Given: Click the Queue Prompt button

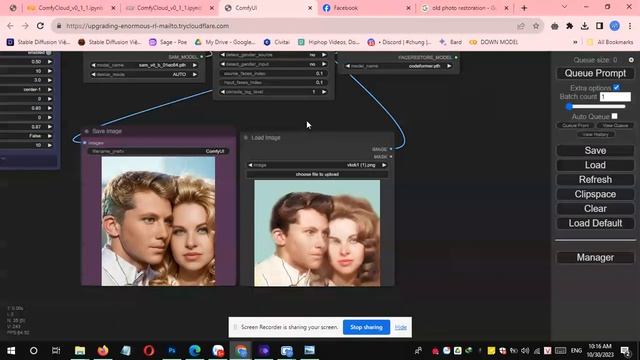Looking at the screenshot, I should pos(595,73).
